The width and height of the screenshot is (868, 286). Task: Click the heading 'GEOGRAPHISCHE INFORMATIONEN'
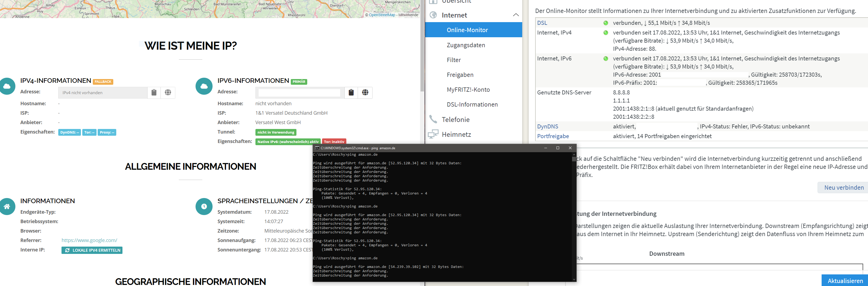[190, 281]
